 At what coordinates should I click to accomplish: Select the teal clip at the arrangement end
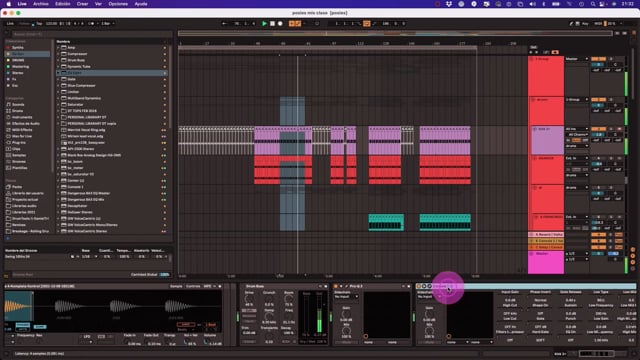[x=445, y=222]
